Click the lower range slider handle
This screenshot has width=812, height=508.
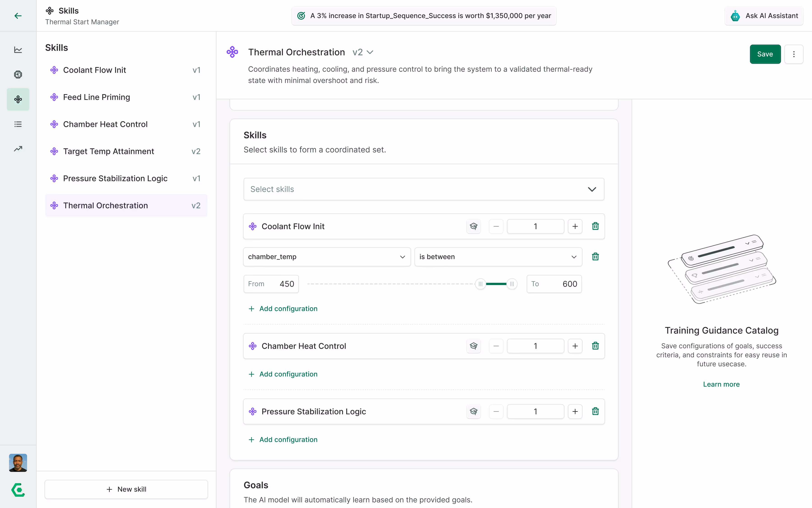pos(480,284)
